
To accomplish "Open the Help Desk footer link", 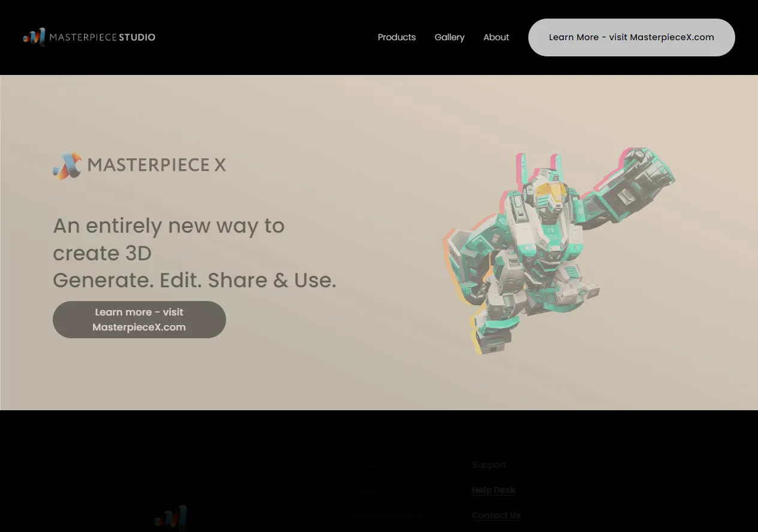I will tap(494, 490).
